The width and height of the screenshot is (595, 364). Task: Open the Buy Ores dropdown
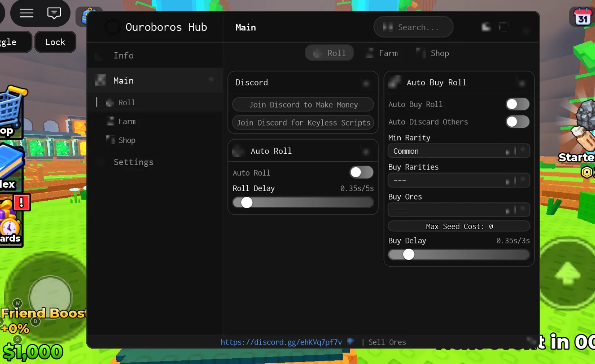tap(459, 210)
